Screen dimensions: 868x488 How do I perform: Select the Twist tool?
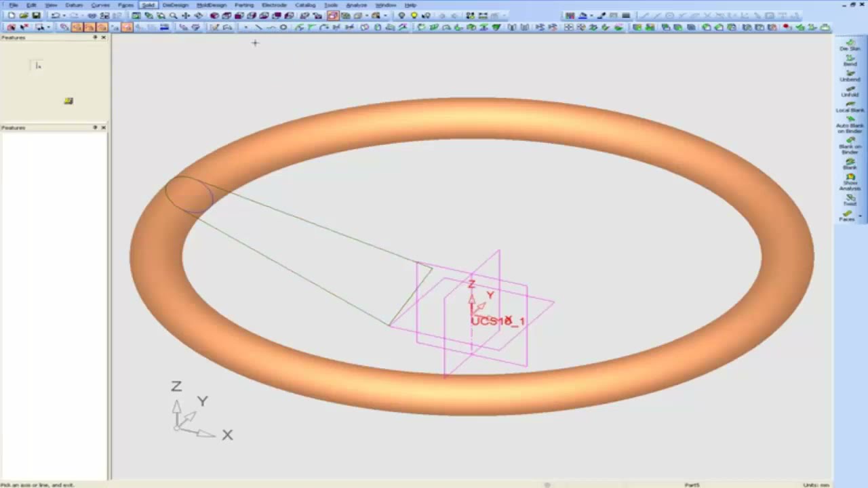[x=850, y=200]
